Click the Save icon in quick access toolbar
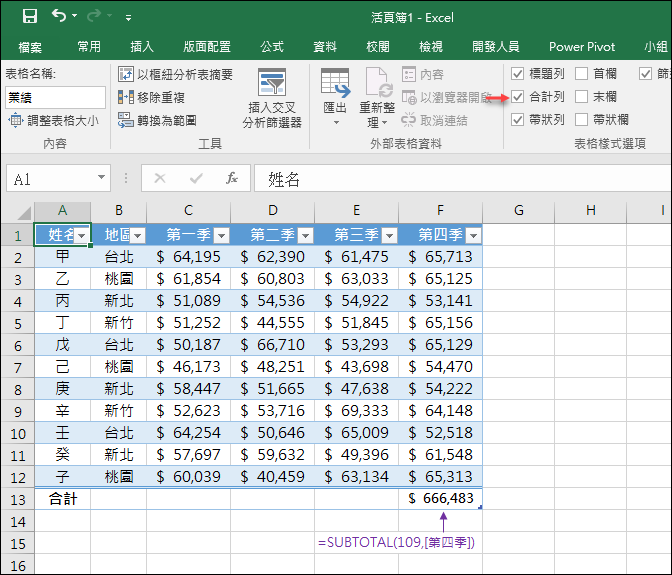The image size is (672, 575). tap(29, 16)
